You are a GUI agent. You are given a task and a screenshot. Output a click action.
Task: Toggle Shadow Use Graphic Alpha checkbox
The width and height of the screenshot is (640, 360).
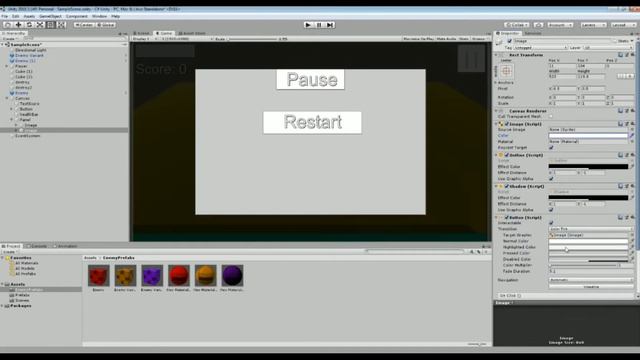click(551, 210)
